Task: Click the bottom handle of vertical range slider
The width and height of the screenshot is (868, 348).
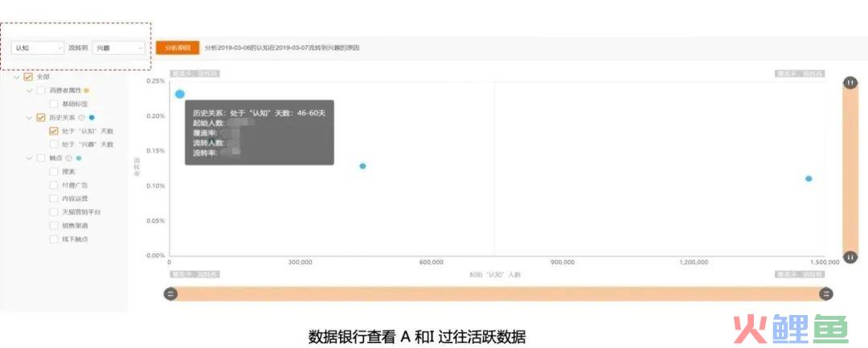Action: 850,257
